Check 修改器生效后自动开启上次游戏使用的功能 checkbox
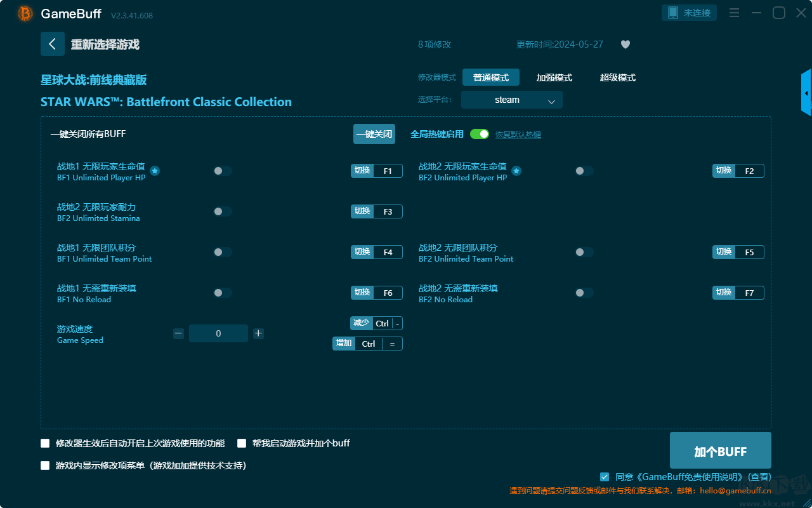This screenshot has width=812, height=508. 45,443
